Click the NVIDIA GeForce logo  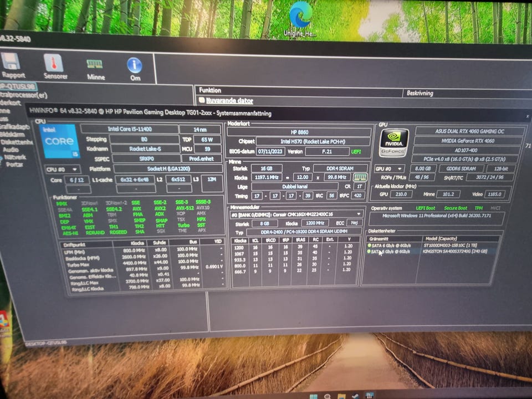(394, 143)
